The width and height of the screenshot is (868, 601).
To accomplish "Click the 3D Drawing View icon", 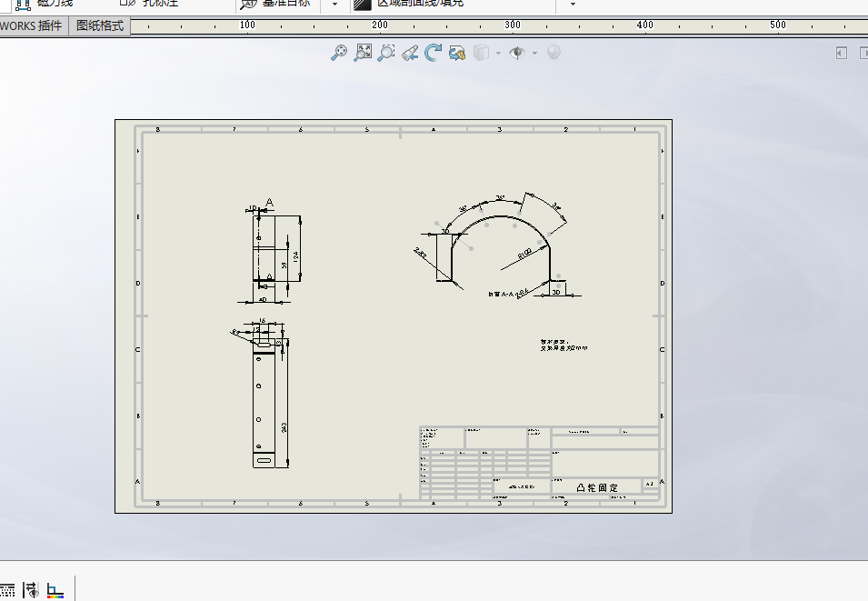I will [x=457, y=53].
